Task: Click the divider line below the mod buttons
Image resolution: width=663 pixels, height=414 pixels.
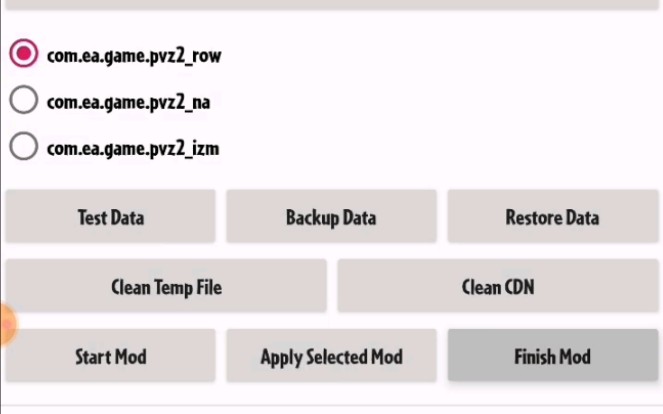Action: (x=332, y=405)
